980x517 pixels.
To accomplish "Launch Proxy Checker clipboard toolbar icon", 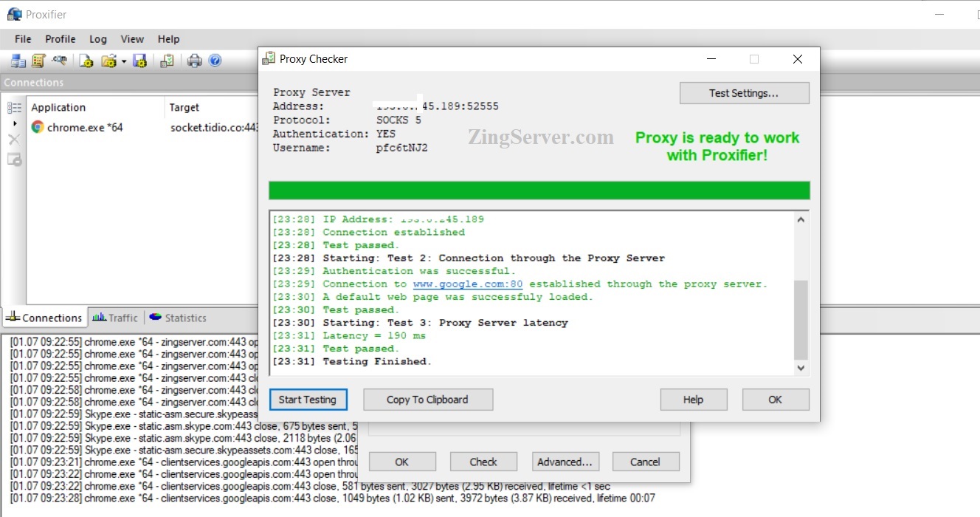I will [168, 61].
